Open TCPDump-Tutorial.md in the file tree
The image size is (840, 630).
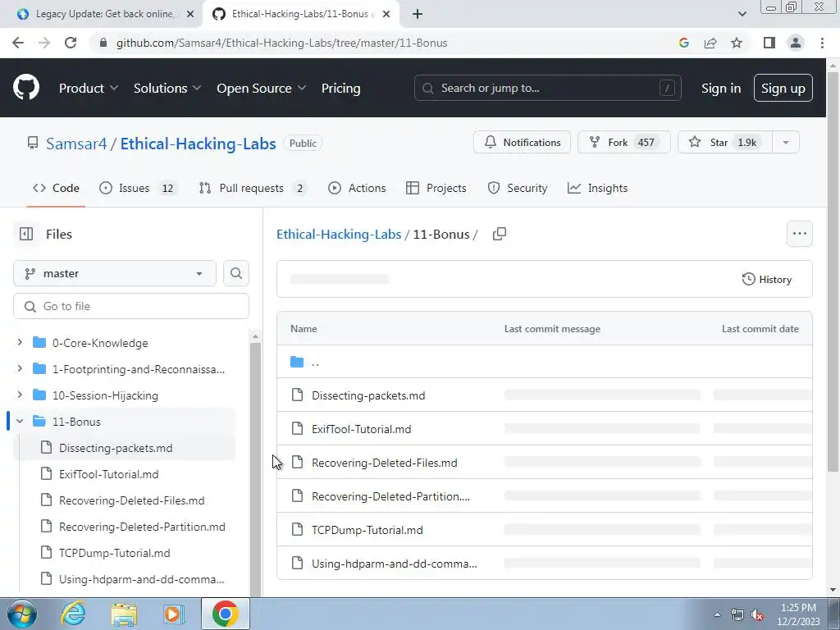coord(115,553)
